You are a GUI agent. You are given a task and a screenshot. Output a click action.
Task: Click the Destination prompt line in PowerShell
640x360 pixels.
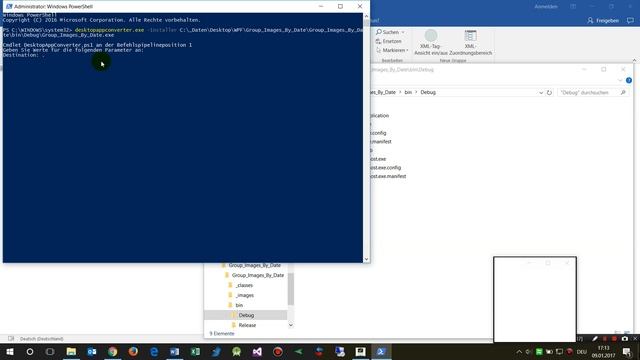24,55
